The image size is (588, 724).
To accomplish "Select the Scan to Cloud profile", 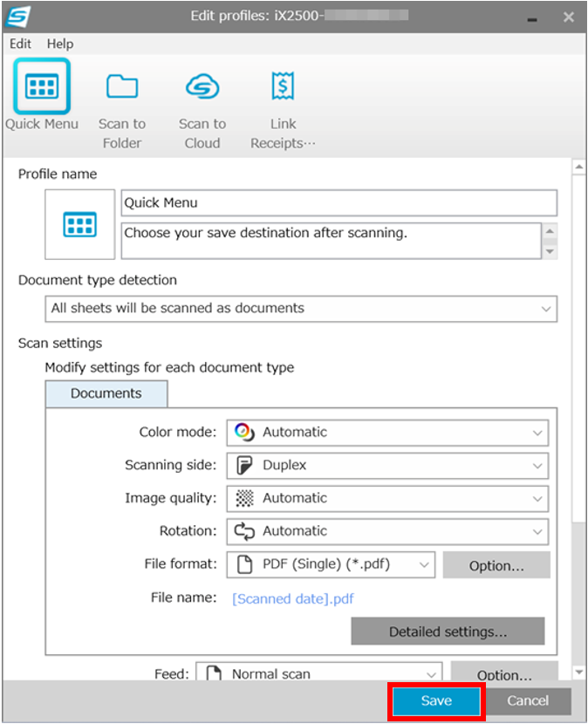I will [202, 111].
